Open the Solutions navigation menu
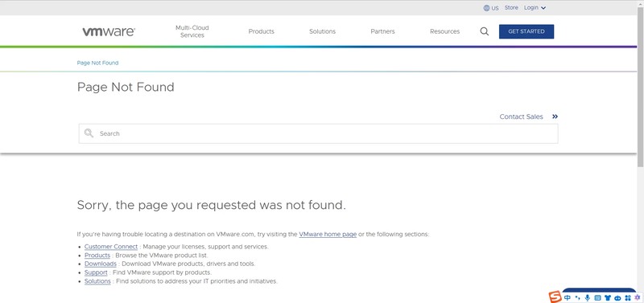This screenshot has width=644, height=303. [x=323, y=31]
